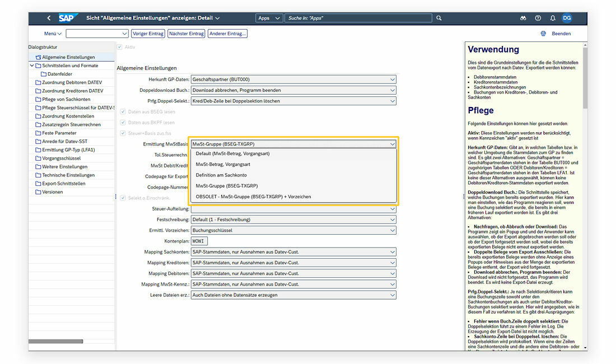Open the Menü menu
Screen dimensions: 616x364
[53, 34]
